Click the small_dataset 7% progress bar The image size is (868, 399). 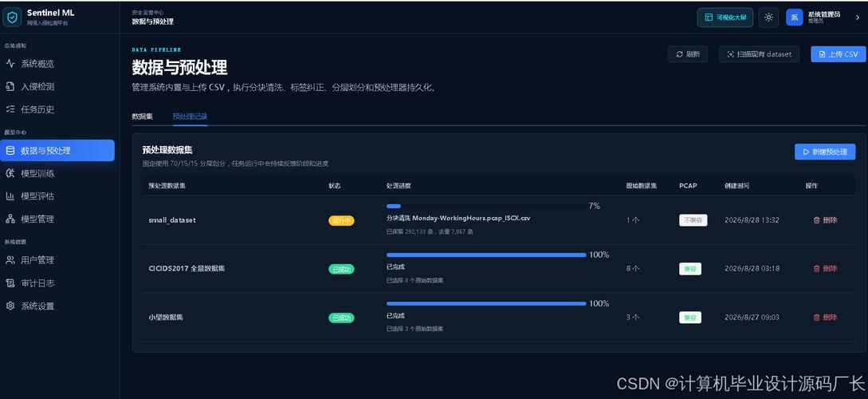486,206
